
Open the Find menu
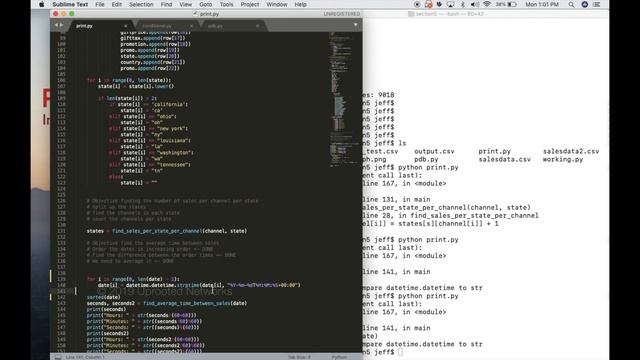166,4
